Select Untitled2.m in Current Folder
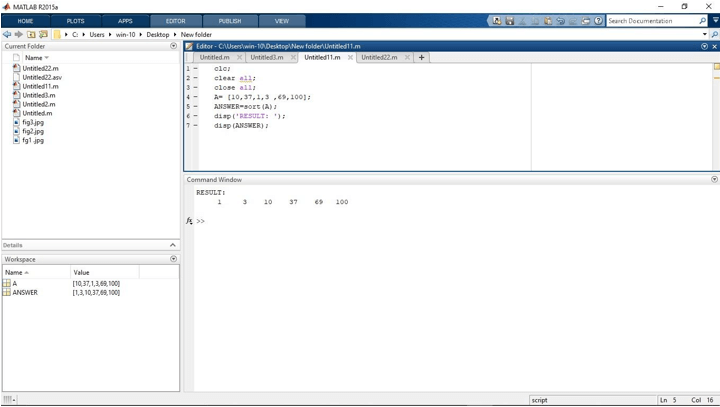720x407 pixels. click(39, 104)
